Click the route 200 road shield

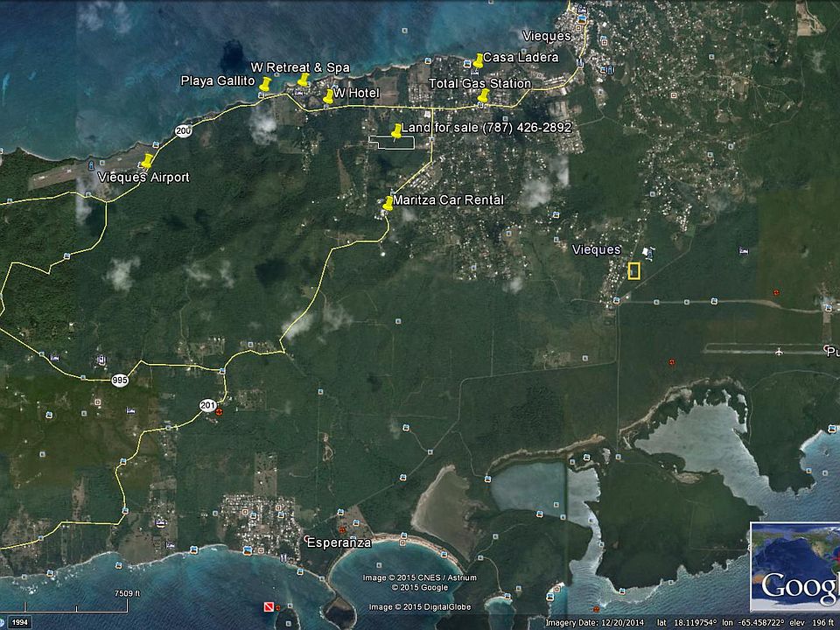click(x=183, y=130)
